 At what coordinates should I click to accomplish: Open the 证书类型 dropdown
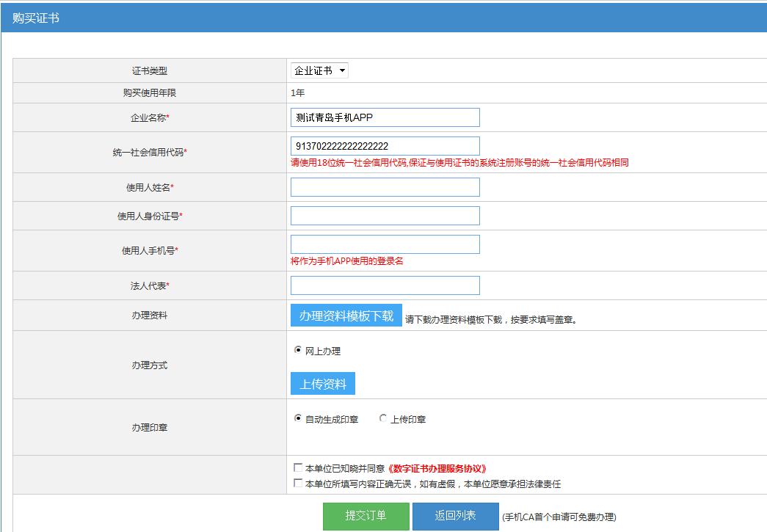[x=319, y=70]
